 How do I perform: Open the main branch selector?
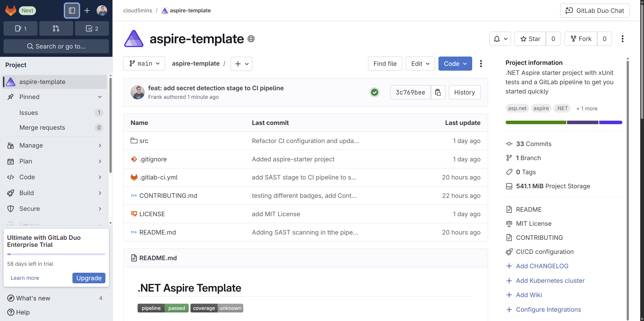(144, 64)
